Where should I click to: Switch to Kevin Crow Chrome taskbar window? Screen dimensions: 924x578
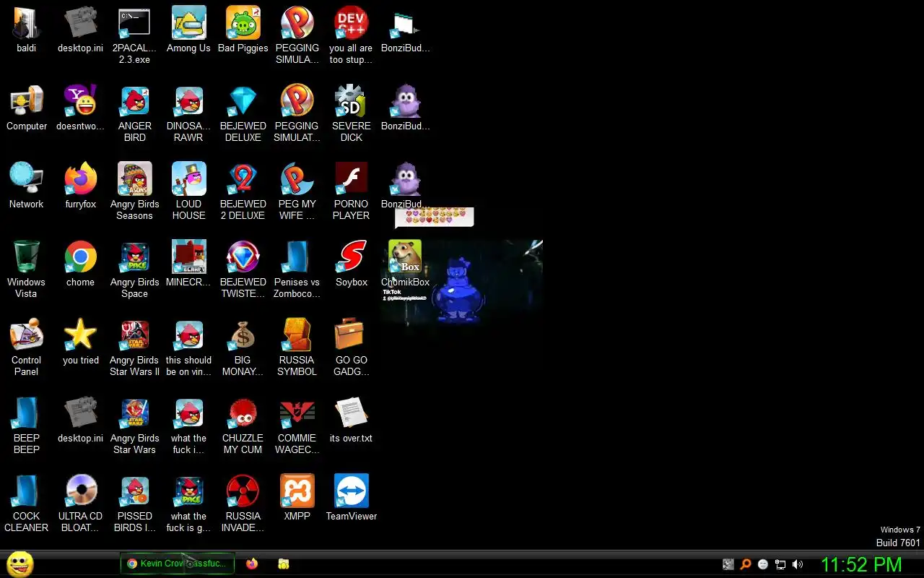click(x=178, y=564)
